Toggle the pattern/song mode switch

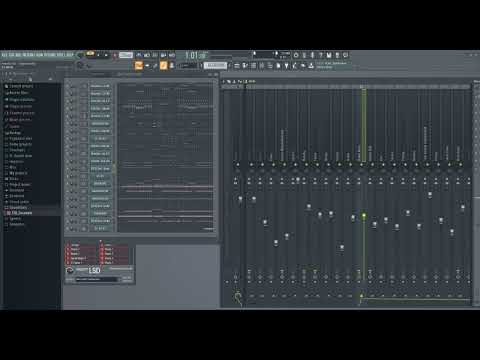(90, 54)
